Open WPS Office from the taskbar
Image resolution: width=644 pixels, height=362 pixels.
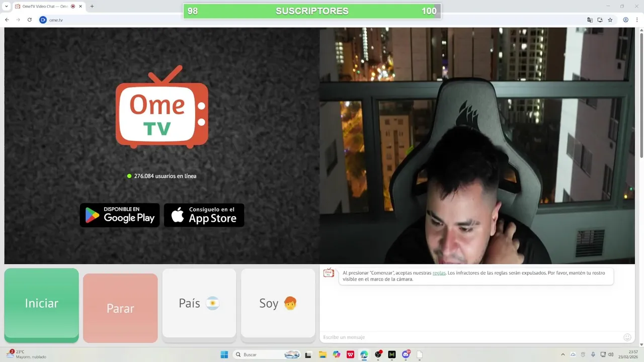[350, 354]
